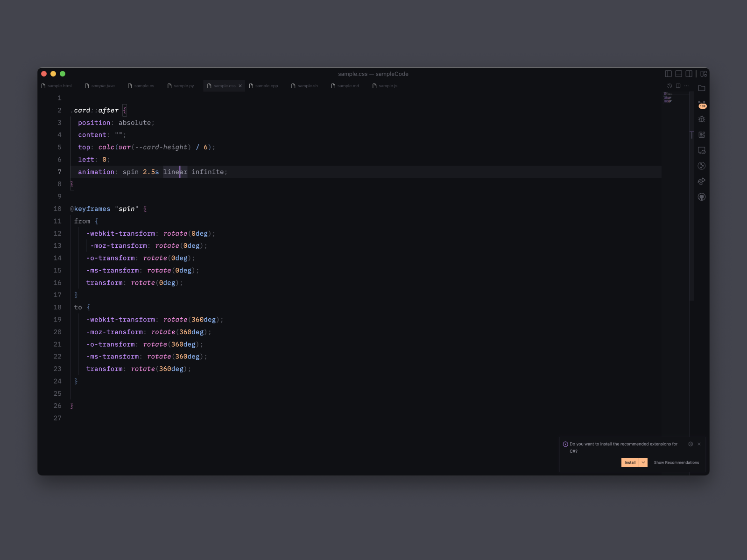Click the window title 'sample.css — sampleCode'
747x560 pixels.
point(373,74)
